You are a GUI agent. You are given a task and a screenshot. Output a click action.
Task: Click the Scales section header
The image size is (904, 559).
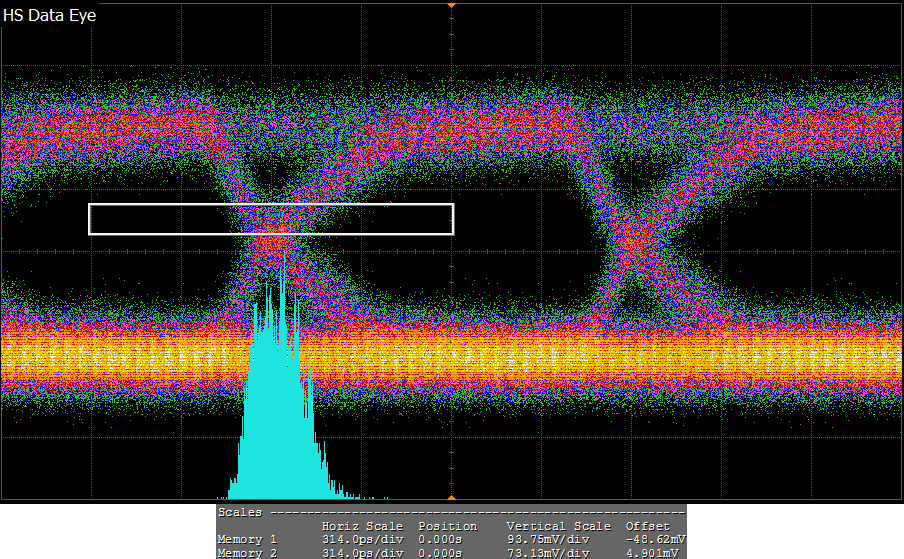tap(240, 512)
